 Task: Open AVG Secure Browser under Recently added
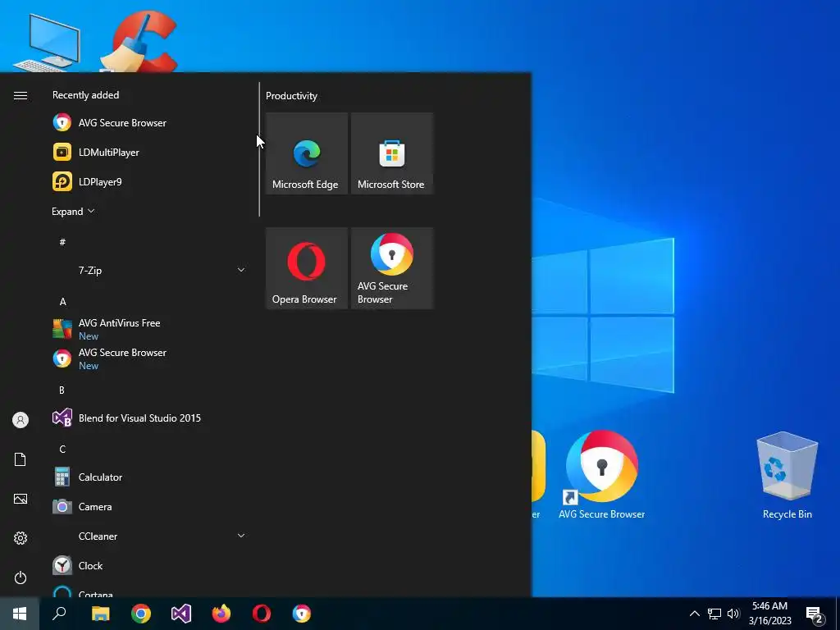[x=150, y=123]
